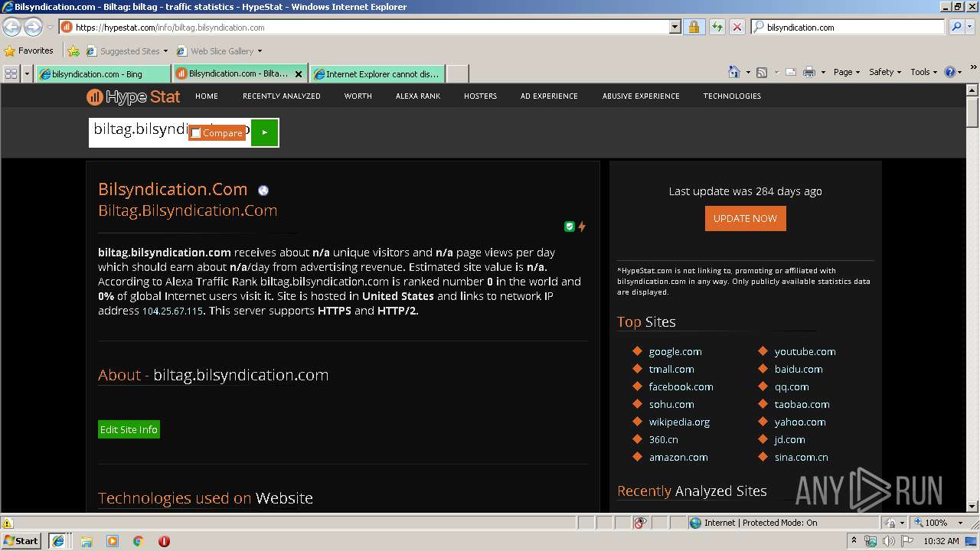Open the TECHNOLOGIES menu item
Image resolution: width=980 pixels, height=551 pixels.
point(732,96)
